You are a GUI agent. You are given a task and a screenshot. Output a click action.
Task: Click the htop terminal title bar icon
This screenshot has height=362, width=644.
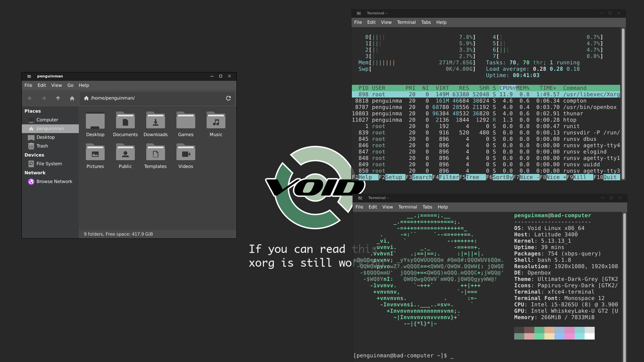click(359, 13)
